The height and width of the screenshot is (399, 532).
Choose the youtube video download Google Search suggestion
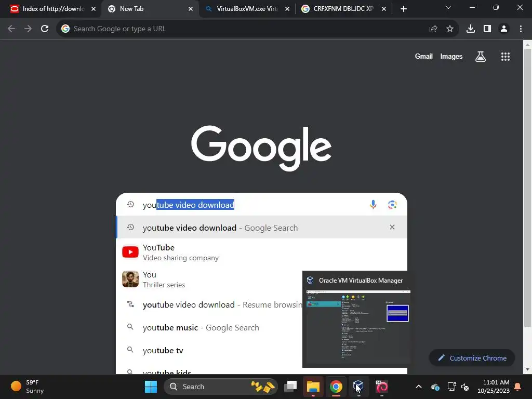point(261,228)
